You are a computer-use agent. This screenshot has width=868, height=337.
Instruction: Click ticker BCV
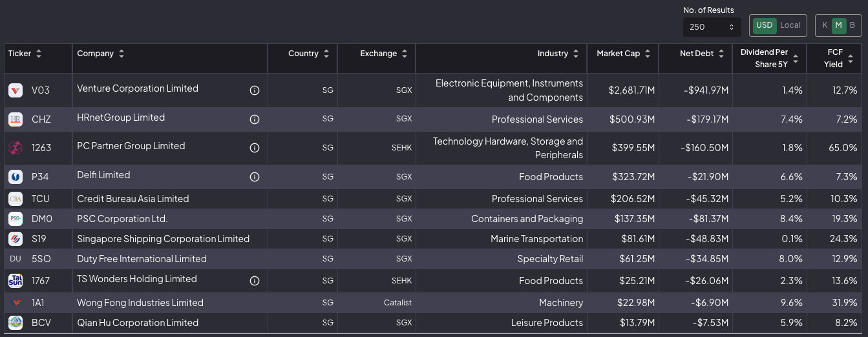41,323
